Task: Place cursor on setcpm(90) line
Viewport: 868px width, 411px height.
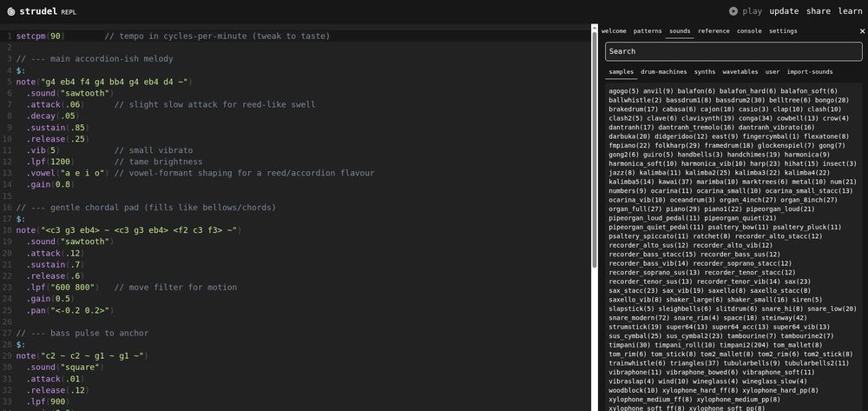Action: click(41, 36)
